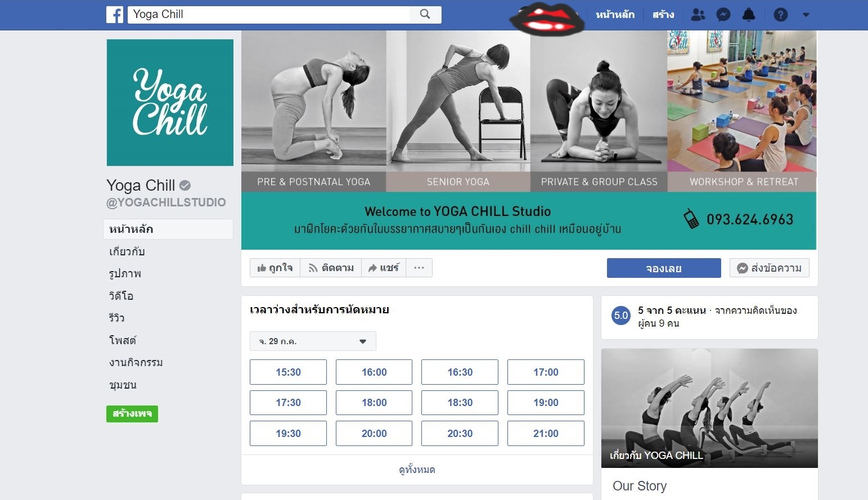This screenshot has width=868, height=500.
Task: Click the 5.0 rating badge
Action: (x=621, y=316)
